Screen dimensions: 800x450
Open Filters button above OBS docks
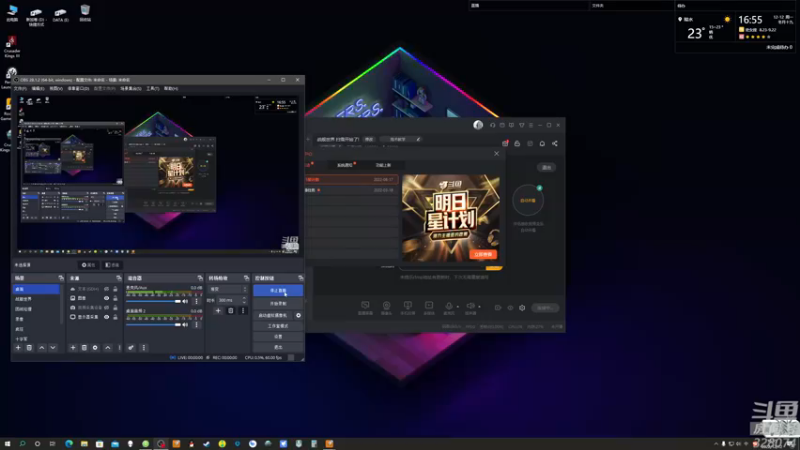pyautogui.click(x=112, y=265)
